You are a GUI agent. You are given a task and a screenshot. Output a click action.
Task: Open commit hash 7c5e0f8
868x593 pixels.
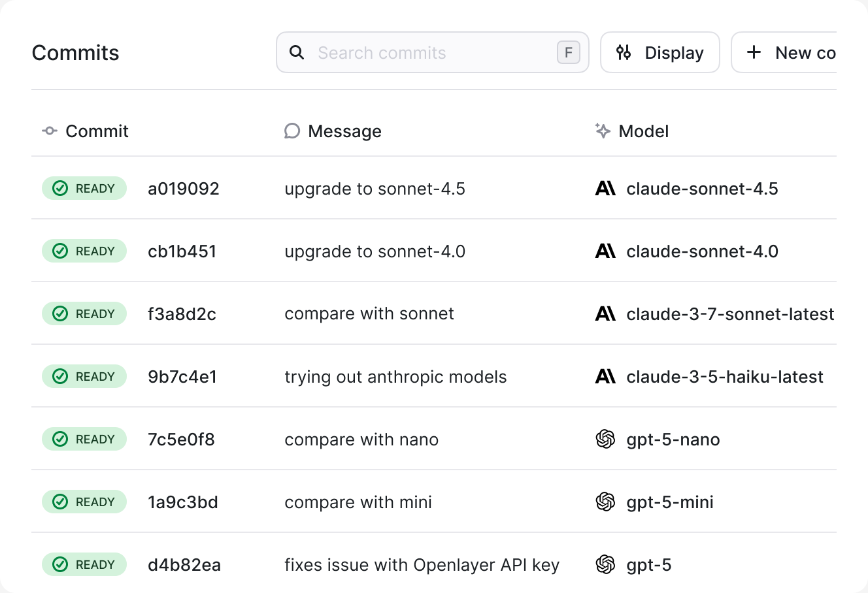(181, 440)
